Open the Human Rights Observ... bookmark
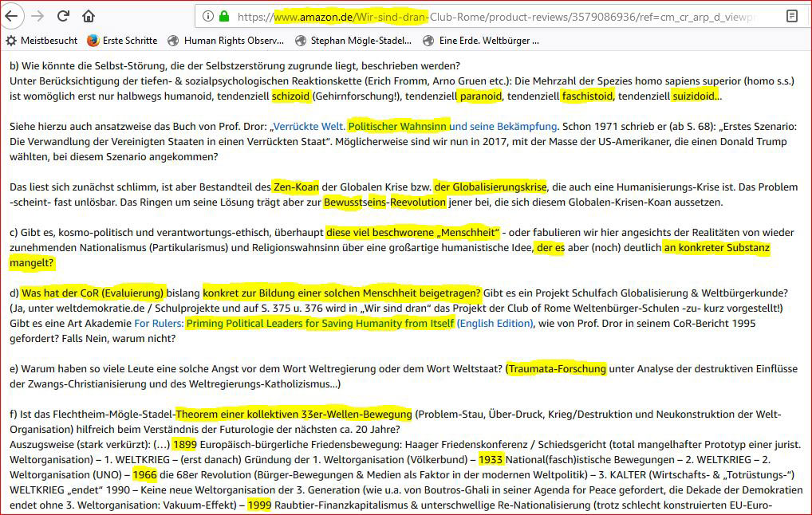 pyautogui.click(x=225, y=40)
